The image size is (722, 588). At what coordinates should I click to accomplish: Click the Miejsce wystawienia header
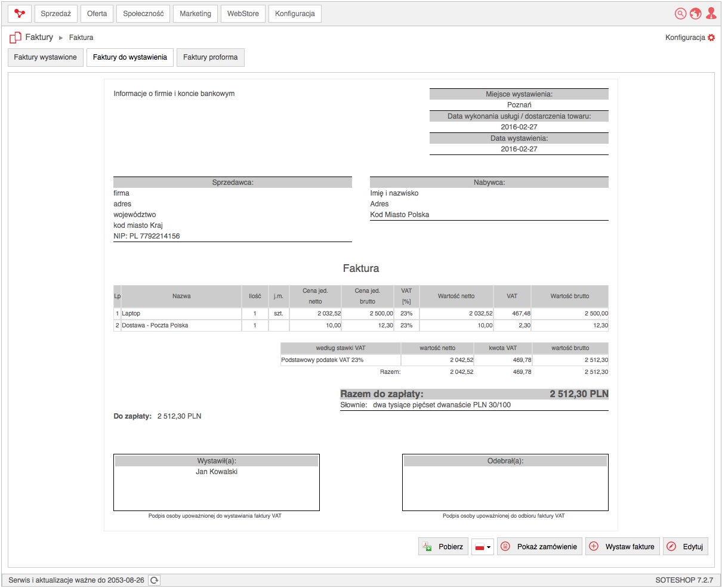click(x=519, y=94)
